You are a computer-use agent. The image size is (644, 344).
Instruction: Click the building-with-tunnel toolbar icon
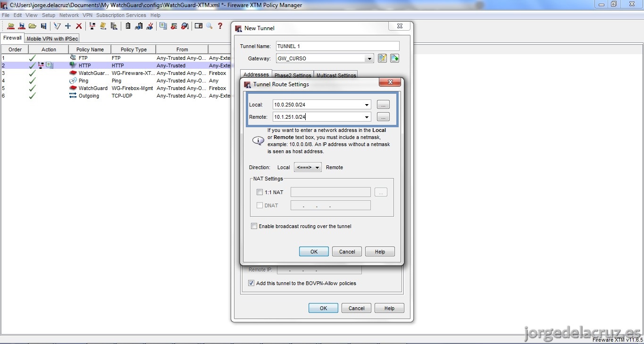point(139,26)
